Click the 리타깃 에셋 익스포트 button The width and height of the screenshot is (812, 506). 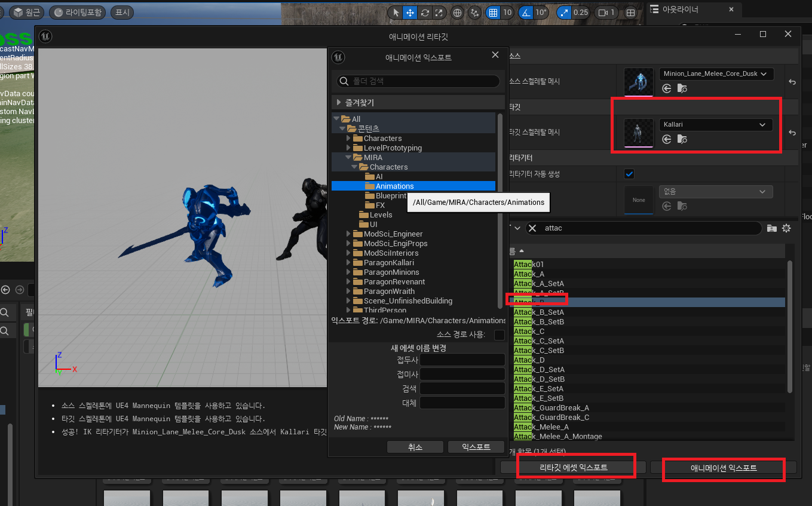[574, 467]
